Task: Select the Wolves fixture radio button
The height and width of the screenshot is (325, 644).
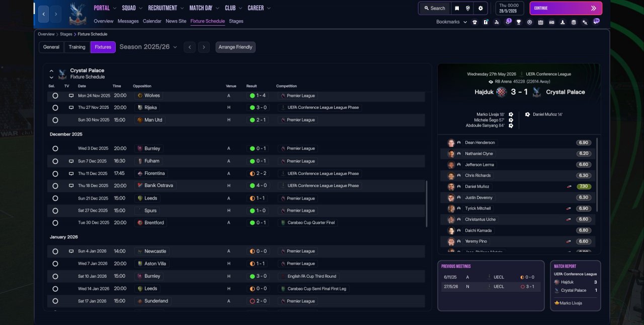Action: 55,95
